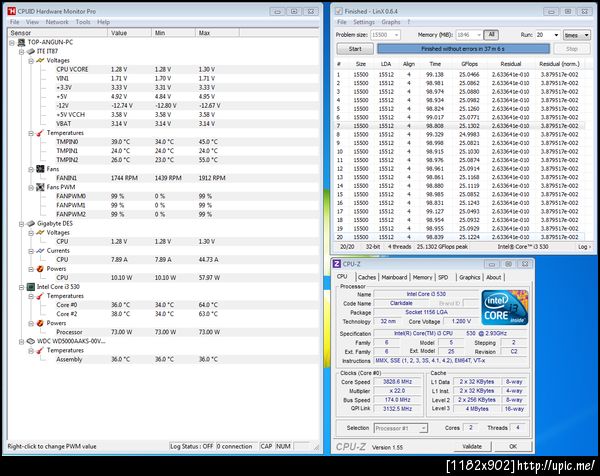Switch to the Mainboard tab in CPU-Z

[394, 277]
